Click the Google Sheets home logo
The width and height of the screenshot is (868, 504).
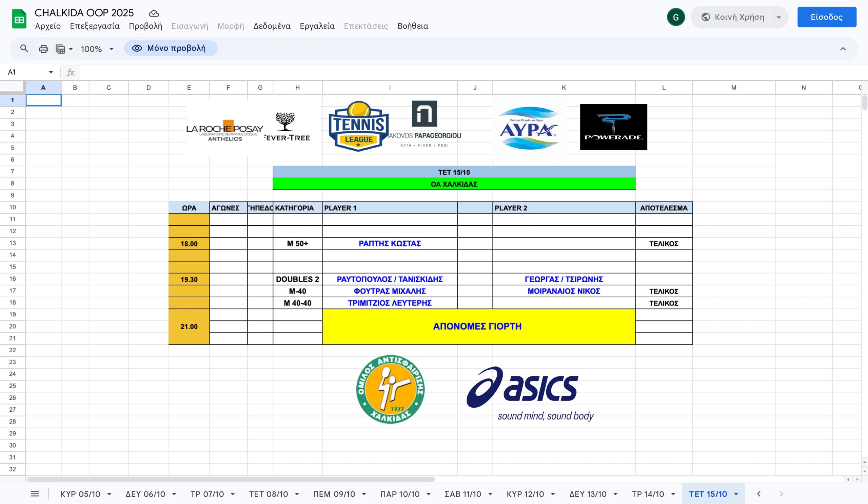tap(19, 19)
